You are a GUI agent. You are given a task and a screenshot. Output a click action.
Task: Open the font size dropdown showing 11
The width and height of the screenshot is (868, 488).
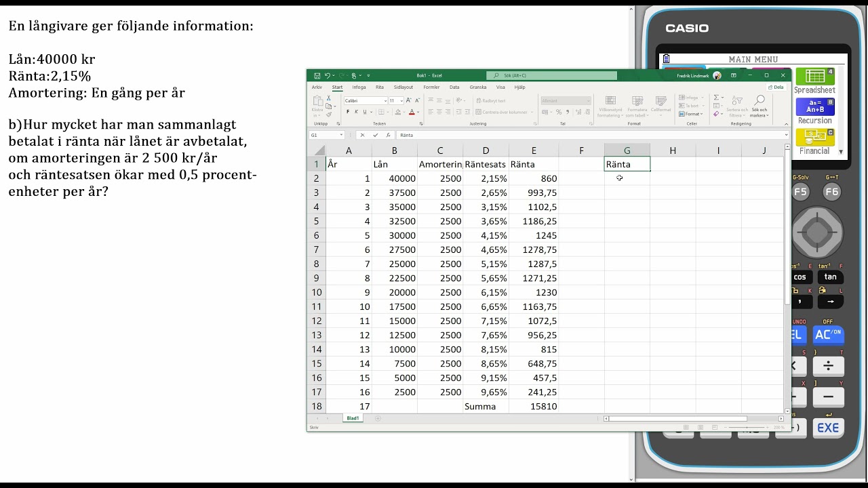point(401,100)
